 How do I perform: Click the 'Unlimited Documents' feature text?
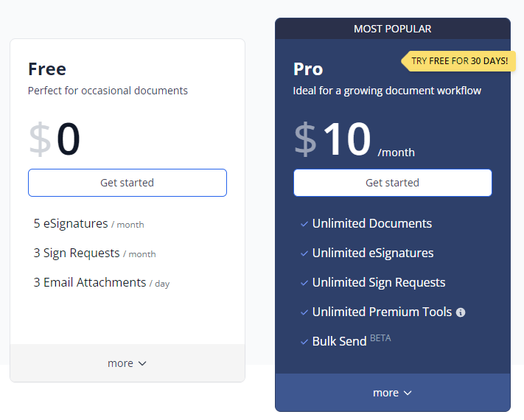pyautogui.click(x=372, y=223)
